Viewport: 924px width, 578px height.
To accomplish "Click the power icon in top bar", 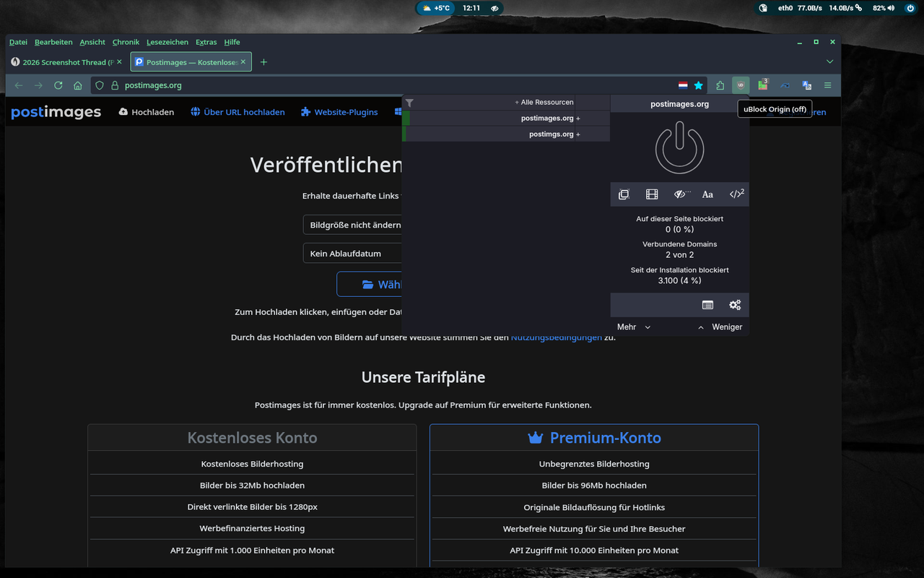I will click(910, 8).
